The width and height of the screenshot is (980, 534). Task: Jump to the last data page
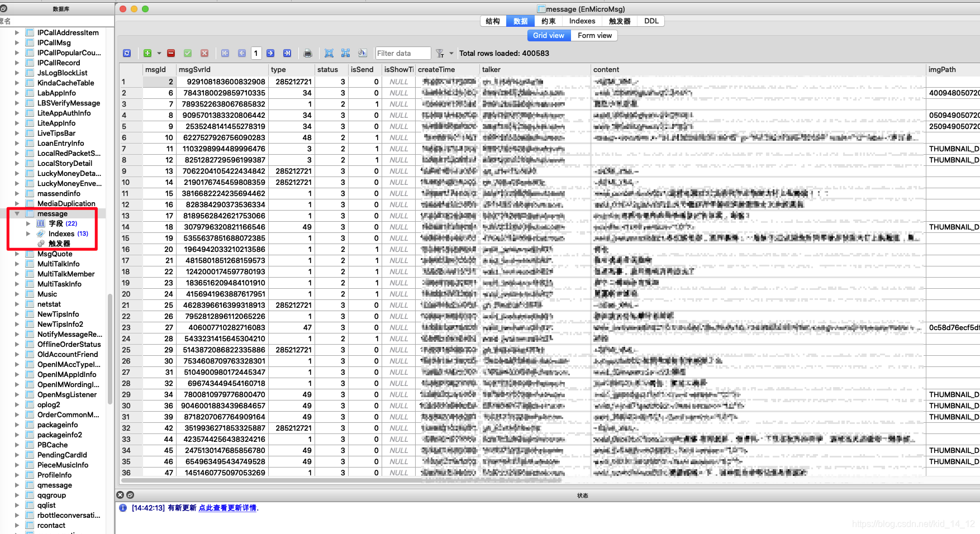(x=287, y=53)
